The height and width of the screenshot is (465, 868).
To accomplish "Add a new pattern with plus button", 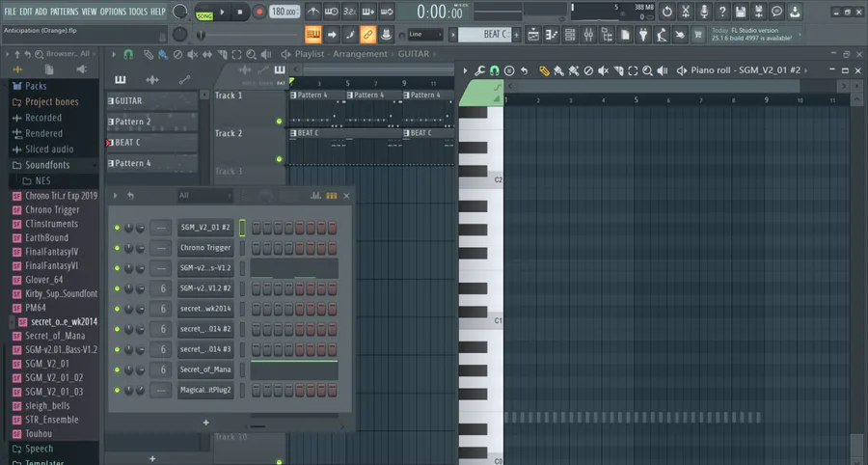I will 517,35.
